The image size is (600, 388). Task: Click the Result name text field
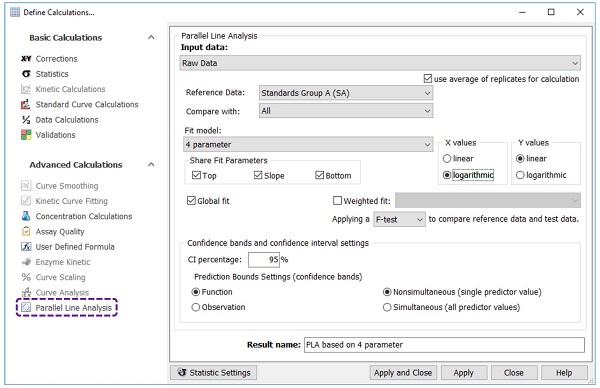coord(444,345)
